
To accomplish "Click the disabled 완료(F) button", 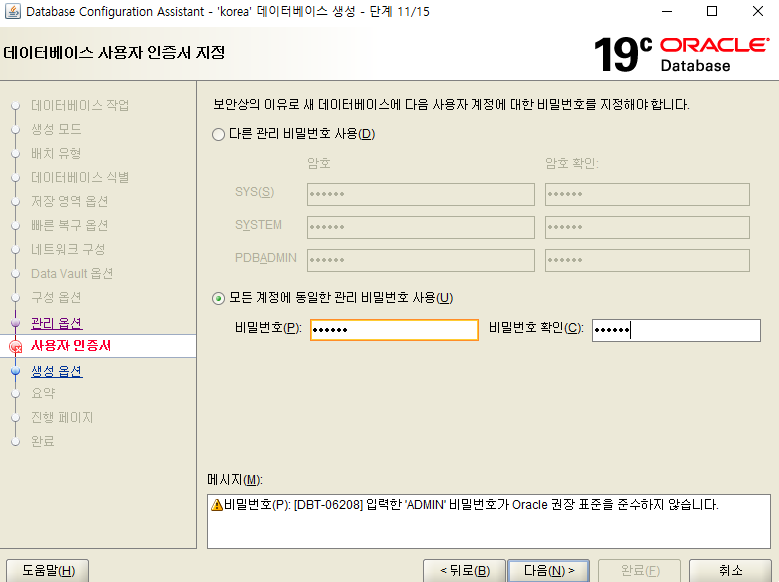I will click(x=639, y=571).
